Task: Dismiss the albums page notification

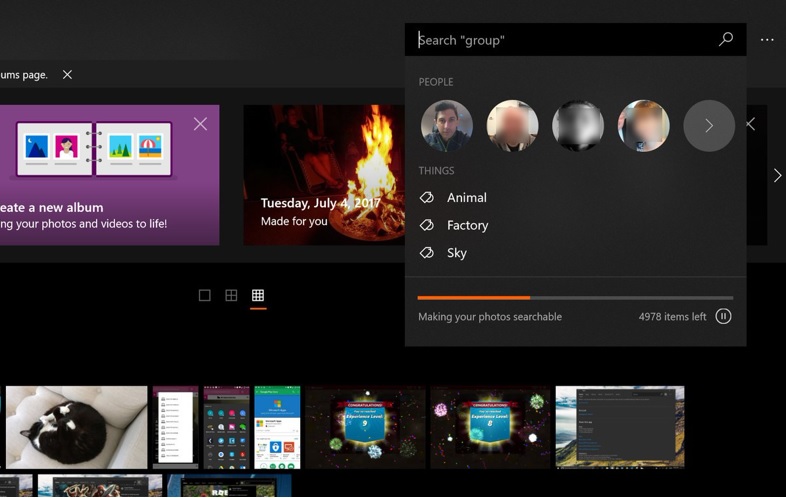Action: (67, 75)
